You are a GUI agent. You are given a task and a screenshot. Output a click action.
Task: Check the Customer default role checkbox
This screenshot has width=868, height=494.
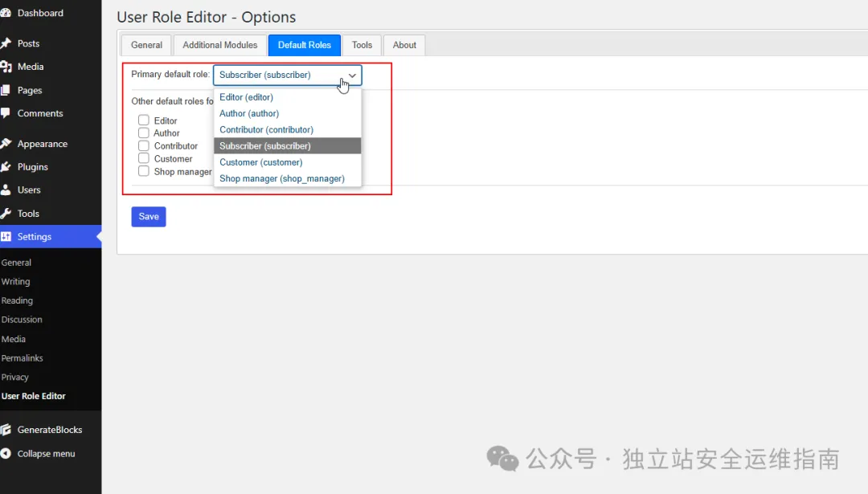144,158
